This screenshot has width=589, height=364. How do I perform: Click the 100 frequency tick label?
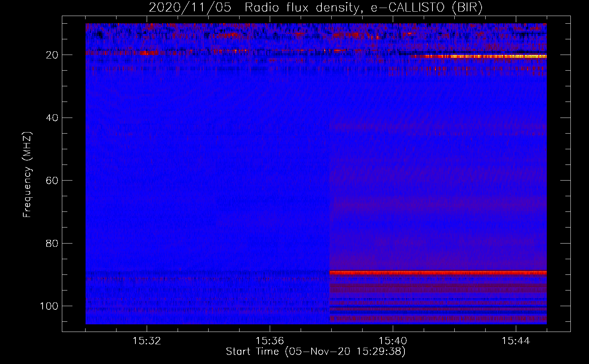[49, 306]
